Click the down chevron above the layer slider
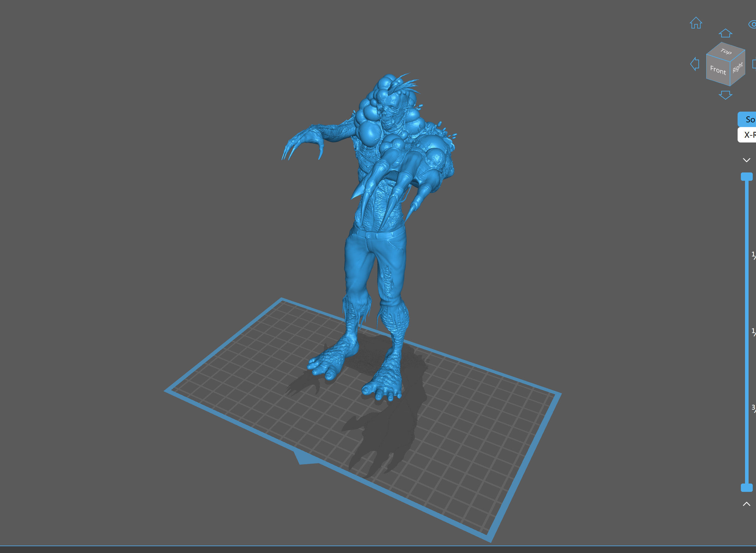 pyautogui.click(x=747, y=160)
